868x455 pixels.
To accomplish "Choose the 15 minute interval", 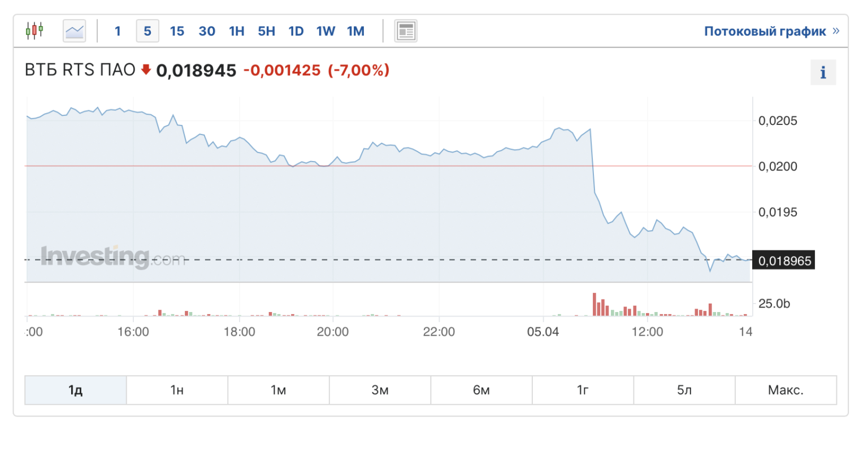I will pyautogui.click(x=177, y=31).
